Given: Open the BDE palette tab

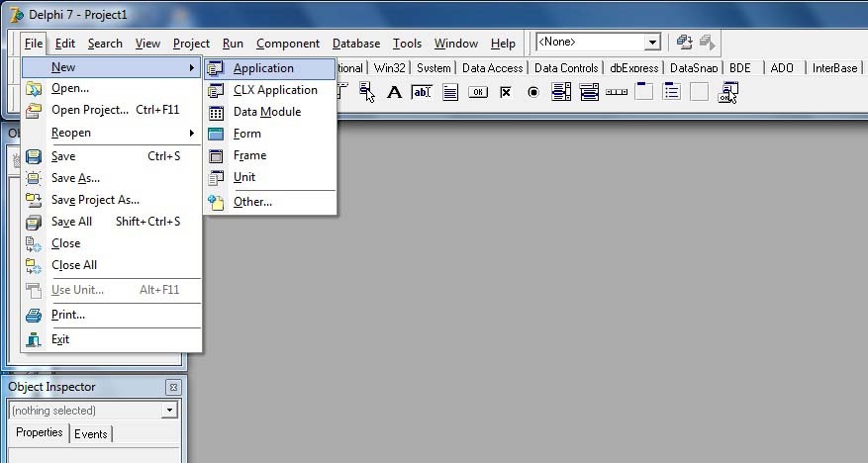Looking at the screenshot, I should [740, 68].
